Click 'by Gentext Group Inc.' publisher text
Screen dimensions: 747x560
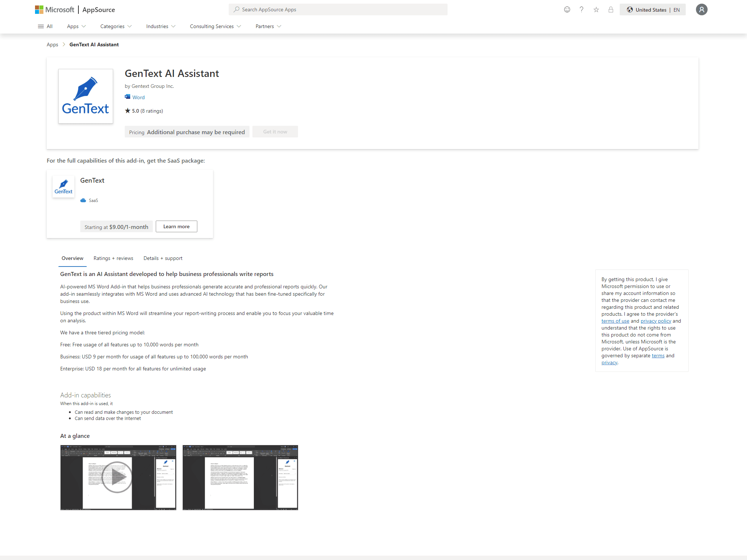click(149, 86)
